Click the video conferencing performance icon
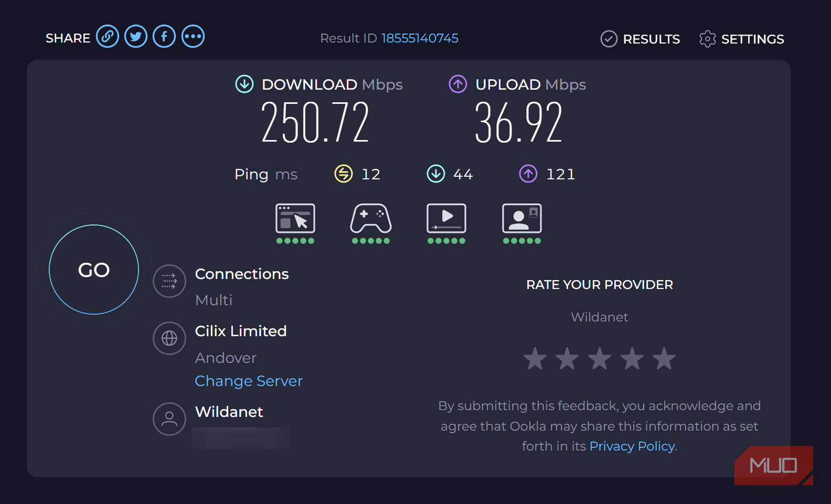The image size is (831, 504). click(x=522, y=219)
